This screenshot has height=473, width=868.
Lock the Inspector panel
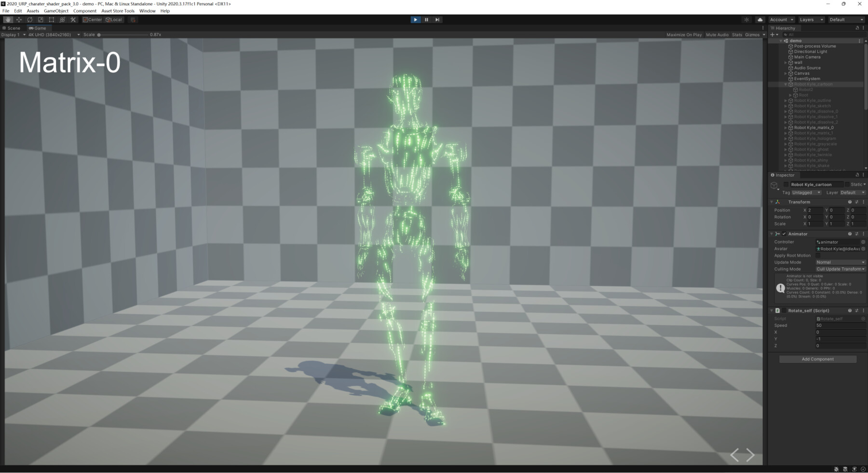[x=857, y=175]
